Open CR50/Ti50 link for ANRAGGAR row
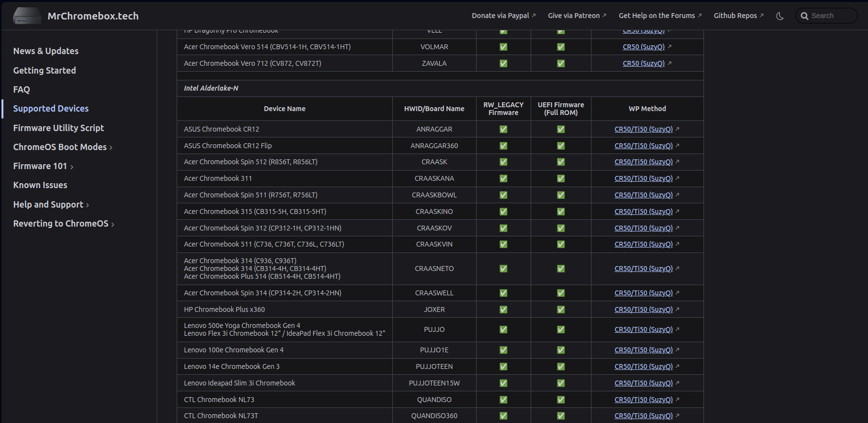The width and height of the screenshot is (868, 423). 644,129
